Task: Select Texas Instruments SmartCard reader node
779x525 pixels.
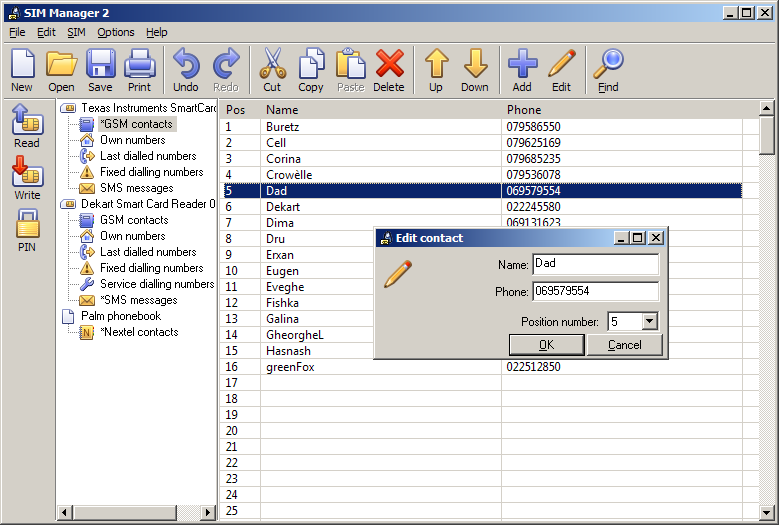Action: (x=148, y=108)
